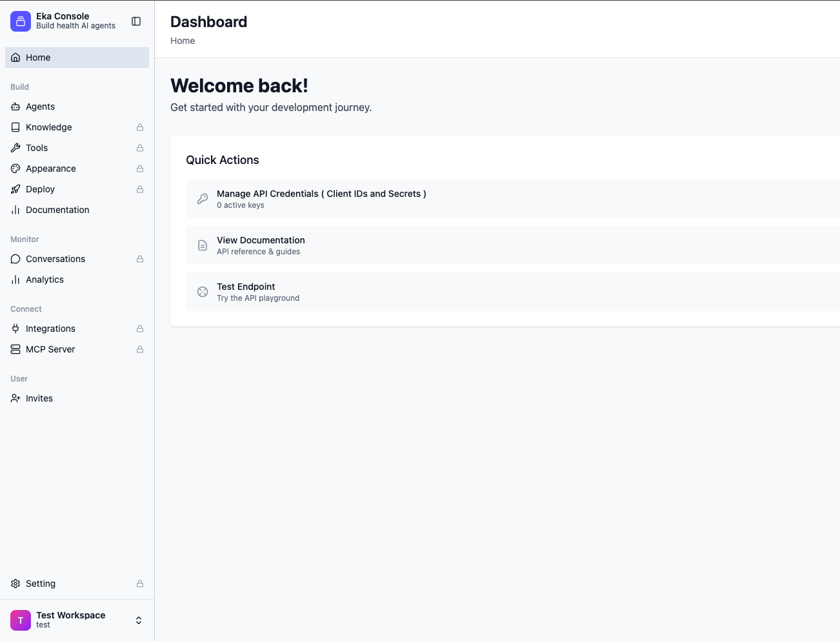Click the Agents robot icon
The width and height of the screenshot is (840, 641).
15,107
